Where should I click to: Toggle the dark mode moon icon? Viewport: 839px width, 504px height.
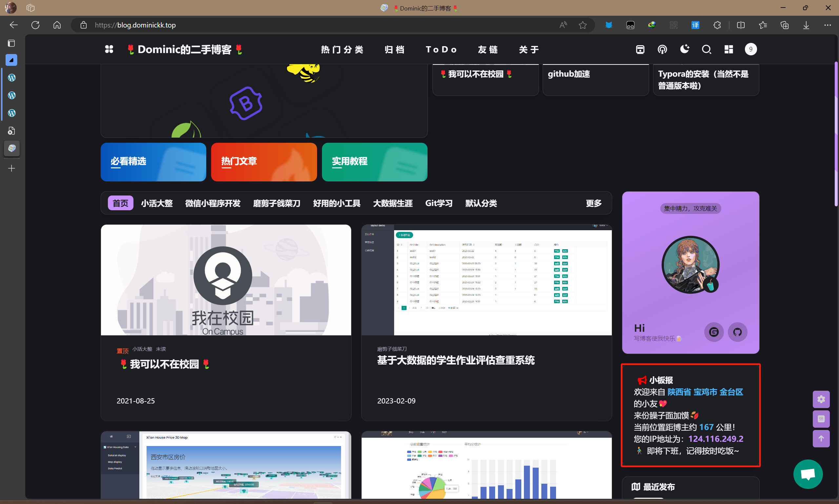pos(684,49)
